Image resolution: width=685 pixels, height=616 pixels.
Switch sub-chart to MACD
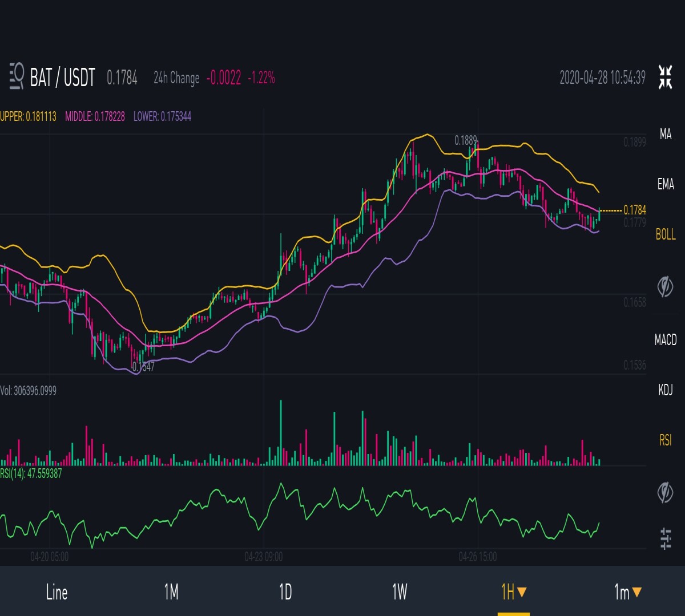(666, 340)
